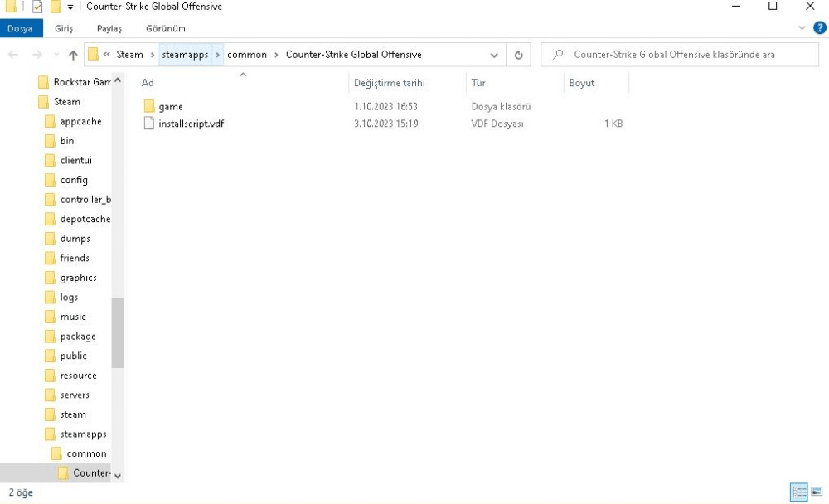Select depotcache folder in navigation tree

pos(85,219)
